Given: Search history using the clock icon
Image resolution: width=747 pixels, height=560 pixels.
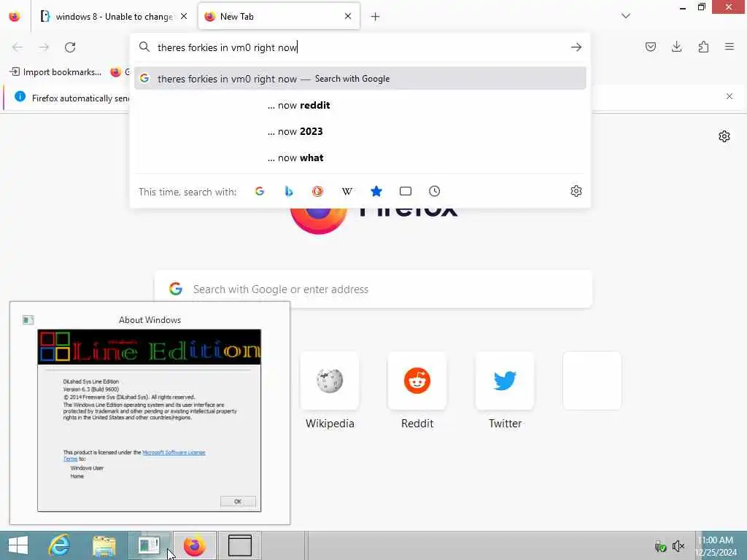Looking at the screenshot, I should pyautogui.click(x=435, y=192).
